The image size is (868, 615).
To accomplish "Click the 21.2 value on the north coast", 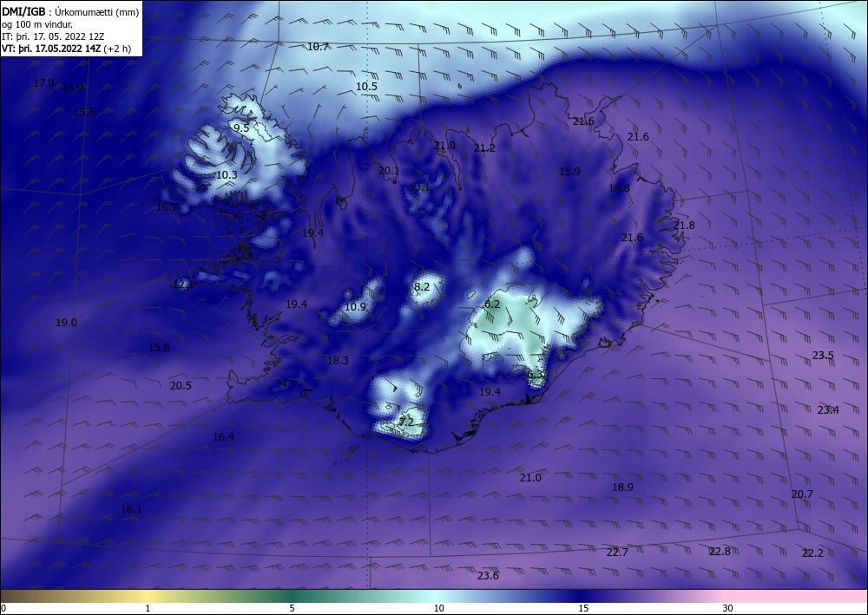I will pyautogui.click(x=484, y=148).
